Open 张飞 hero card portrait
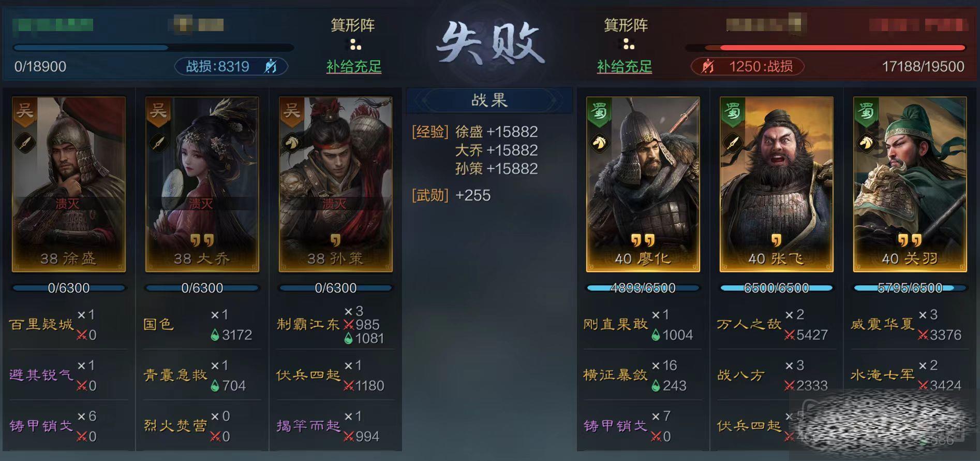The height and width of the screenshot is (461, 980). click(x=776, y=184)
